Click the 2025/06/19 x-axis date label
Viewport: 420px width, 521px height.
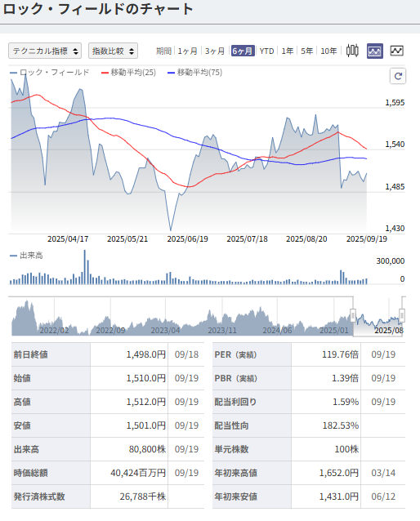pos(188,239)
